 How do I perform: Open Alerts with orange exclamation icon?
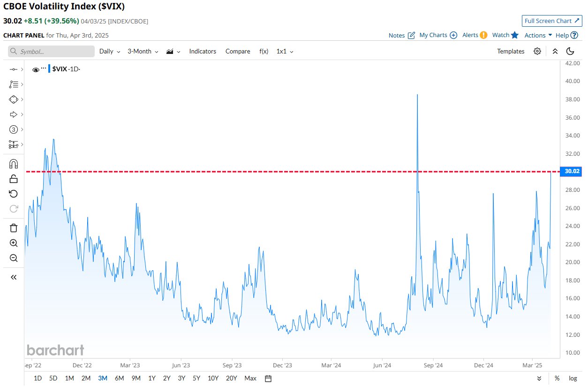click(x=475, y=35)
